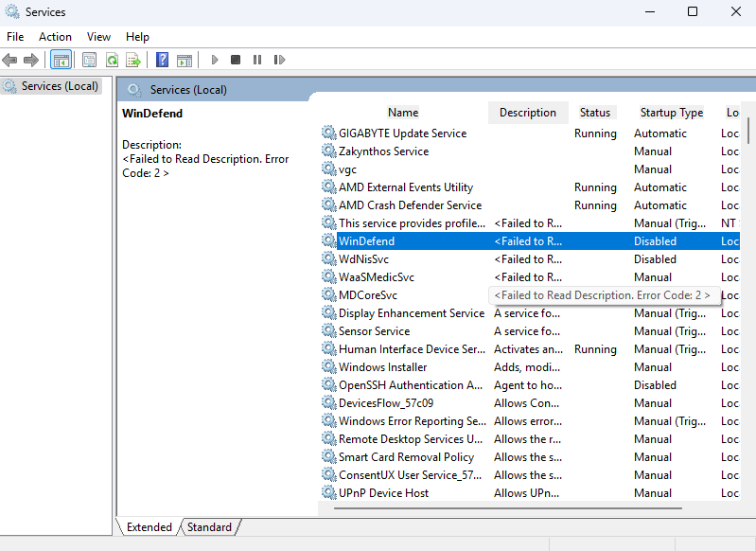
Task: Click gear icon beside GIGABYTE Update Service
Action: (x=329, y=133)
